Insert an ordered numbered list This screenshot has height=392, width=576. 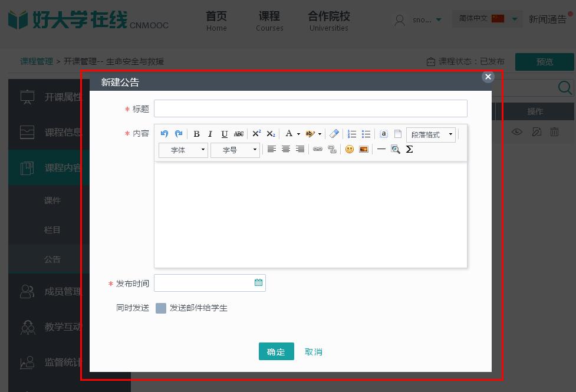[352, 134]
